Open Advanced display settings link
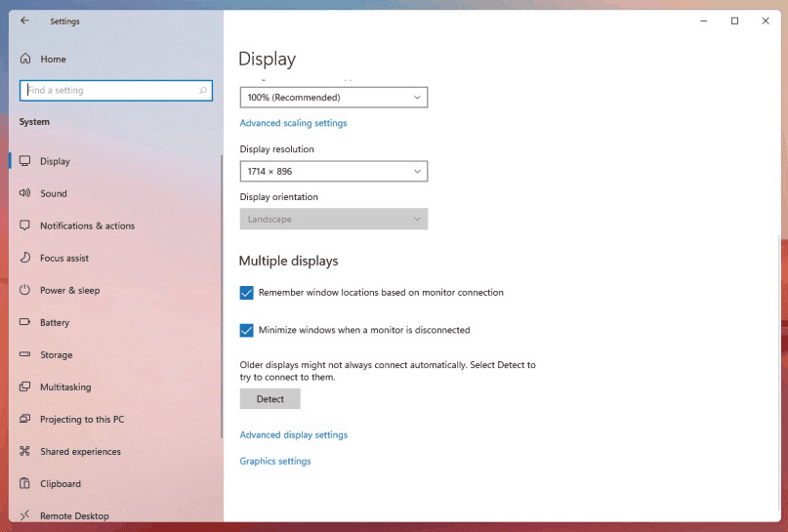Image resolution: width=788 pixels, height=532 pixels. [294, 434]
